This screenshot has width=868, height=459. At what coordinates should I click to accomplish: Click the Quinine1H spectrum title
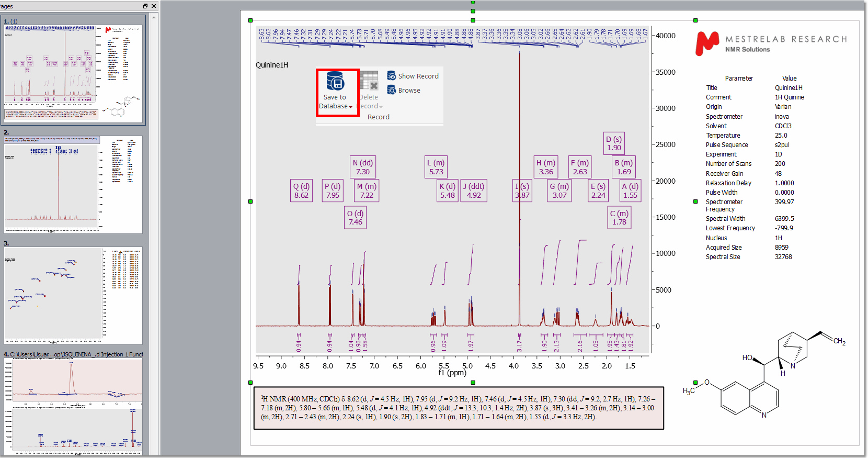(272, 65)
